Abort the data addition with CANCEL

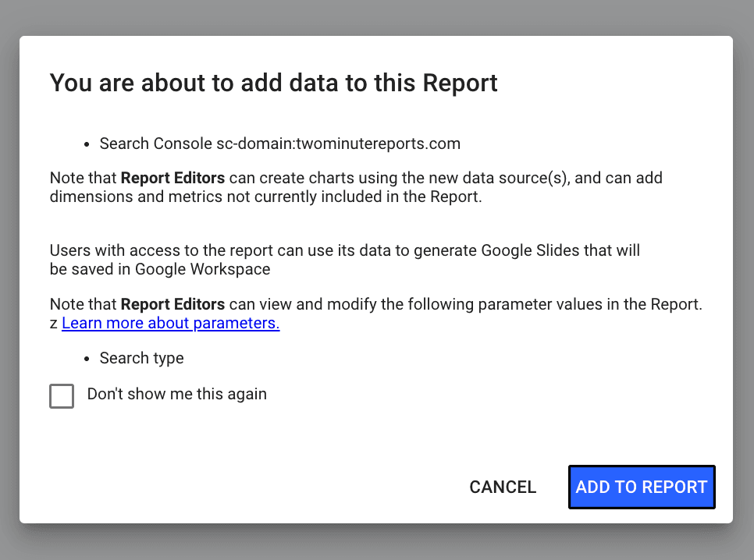pos(502,487)
